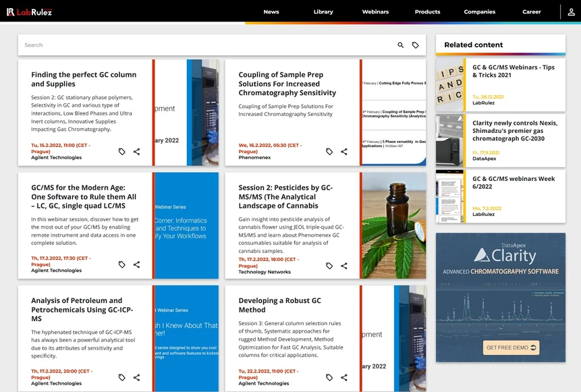581x392 pixels.
Task: Click the Phenomenex company name
Action: point(254,157)
